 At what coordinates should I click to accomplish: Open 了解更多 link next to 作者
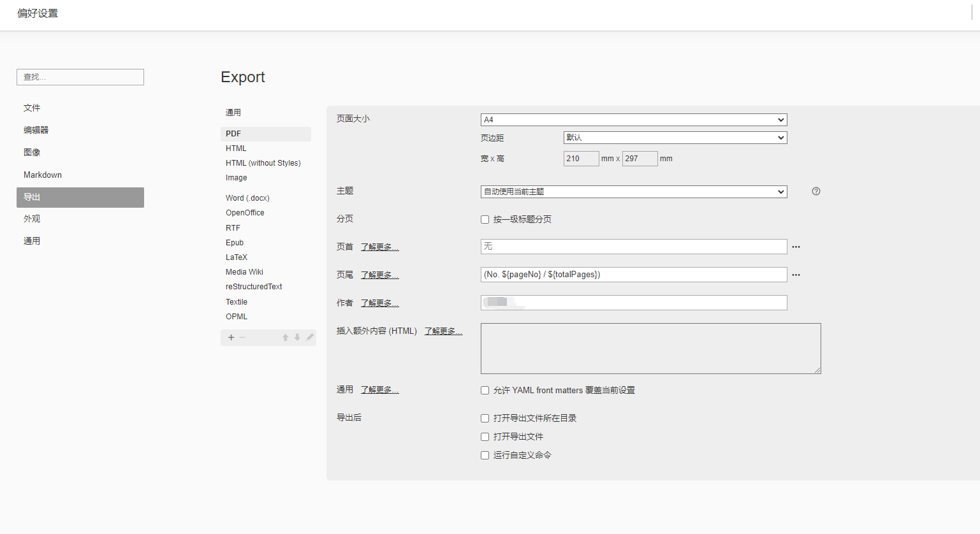click(380, 303)
